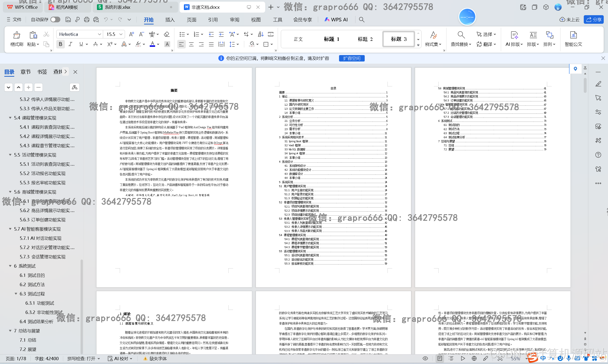The width and height of the screenshot is (608, 364).
Task: Click the font color red underline swatch
Action: [x=152, y=44]
